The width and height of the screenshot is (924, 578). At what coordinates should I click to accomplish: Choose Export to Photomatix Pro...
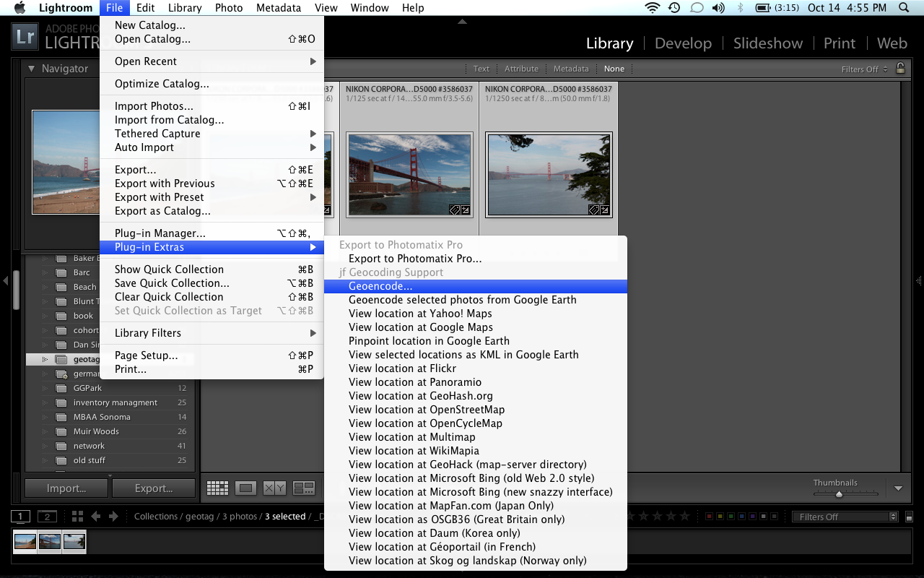[476, 259]
